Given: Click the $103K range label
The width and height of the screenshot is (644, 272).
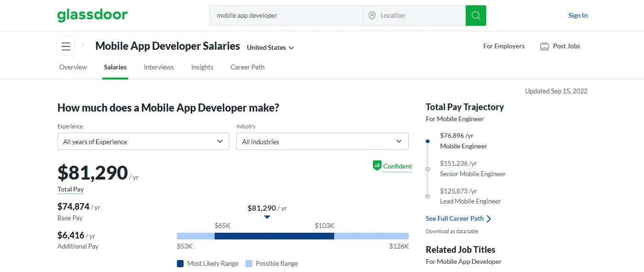Looking at the screenshot, I should point(325,226).
